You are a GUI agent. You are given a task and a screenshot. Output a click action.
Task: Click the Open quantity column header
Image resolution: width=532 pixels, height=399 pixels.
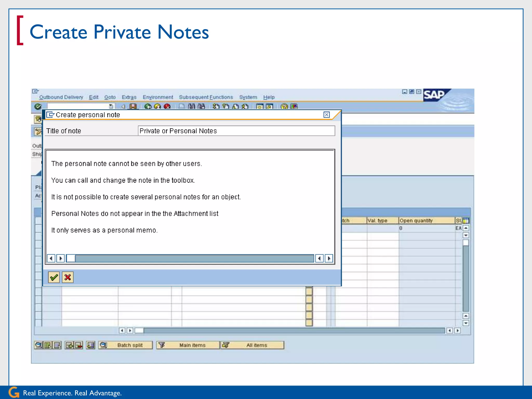point(427,221)
